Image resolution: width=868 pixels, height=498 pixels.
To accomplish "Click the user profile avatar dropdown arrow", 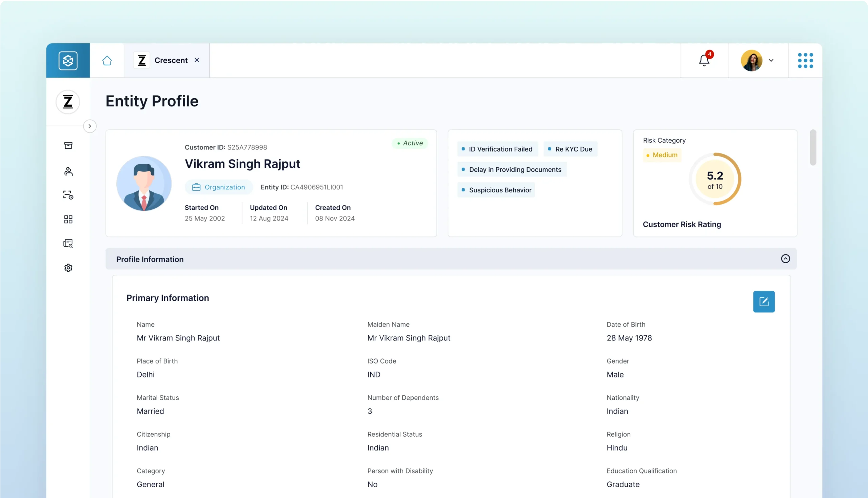I will (771, 60).
